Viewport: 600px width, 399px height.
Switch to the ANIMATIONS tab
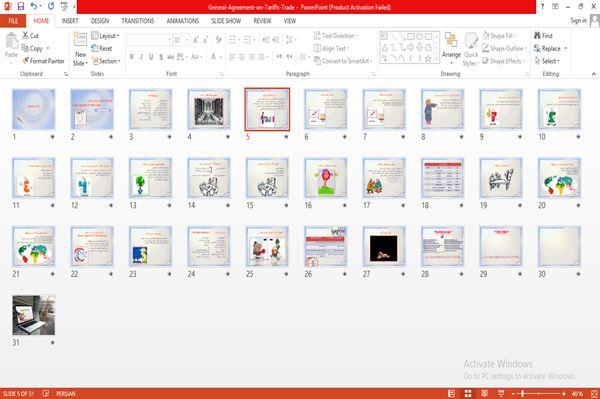click(x=183, y=21)
